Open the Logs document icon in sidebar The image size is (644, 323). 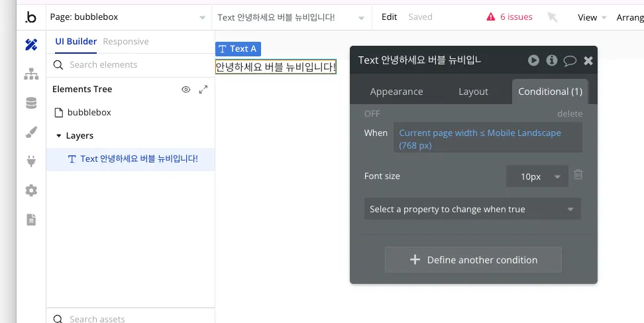point(31,220)
